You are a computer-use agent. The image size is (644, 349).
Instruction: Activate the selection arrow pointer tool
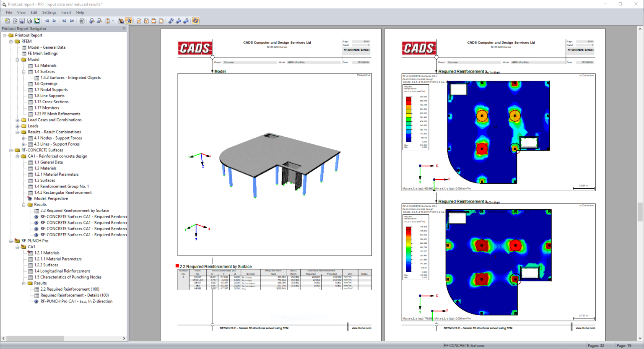129,20
